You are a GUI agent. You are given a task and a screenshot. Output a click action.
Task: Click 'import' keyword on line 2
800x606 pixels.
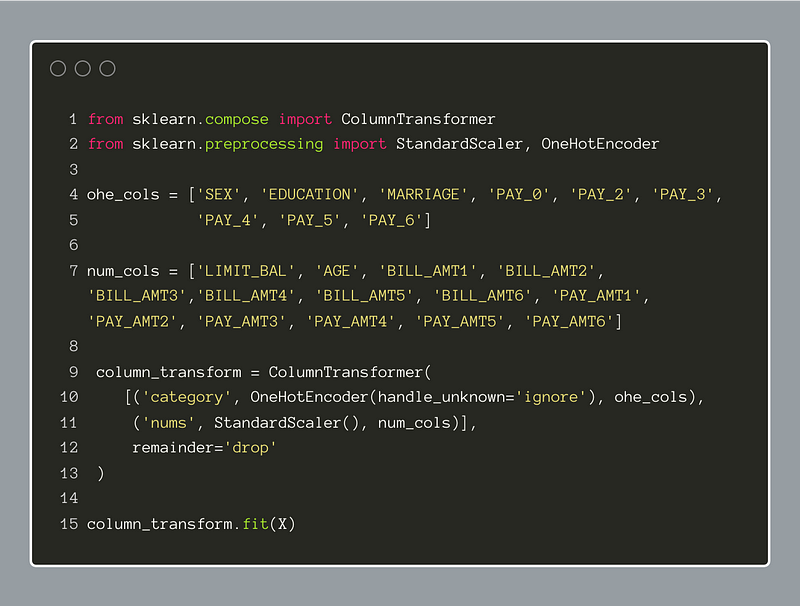click(x=360, y=144)
